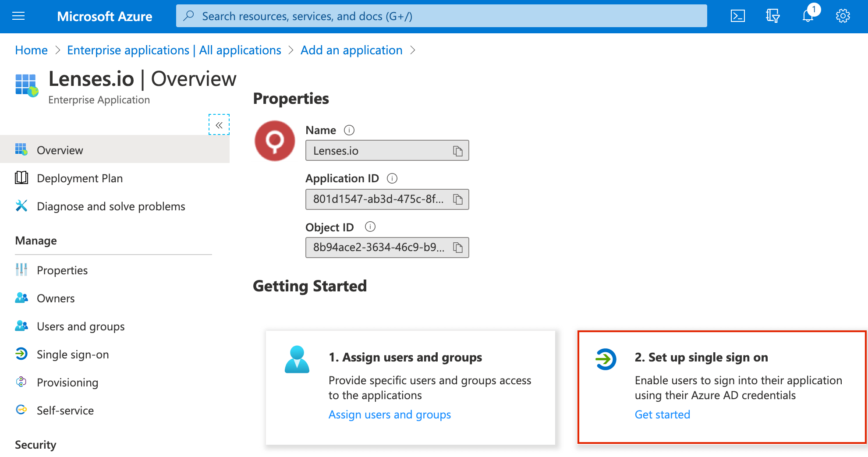The height and width of the screenshot is (457, 868).
Task: Click the '1. Assign users and groups' heading
Action: 405,358
